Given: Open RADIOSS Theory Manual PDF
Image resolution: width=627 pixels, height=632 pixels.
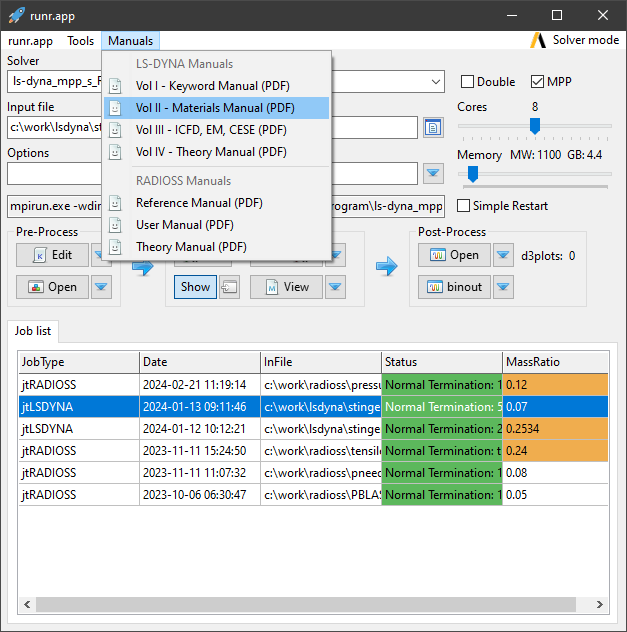Looking at the screenshot, I should [x=216, y=247].
